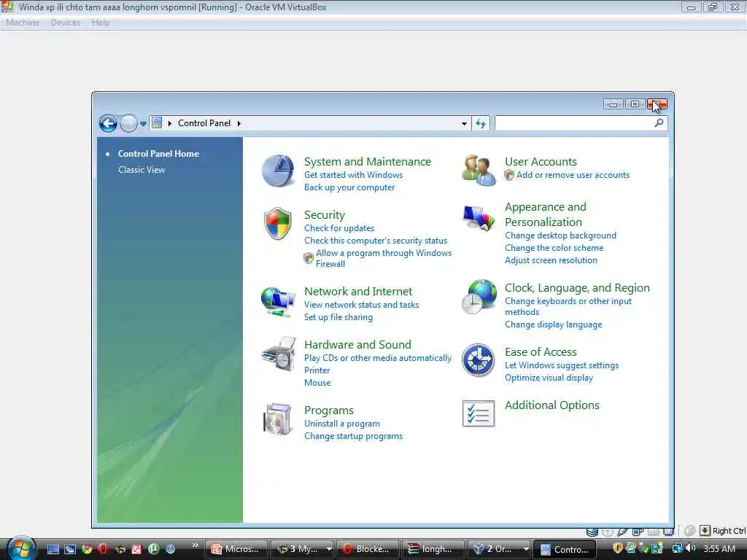Click Change the color scheme link
The height and width of the screenshot is (560, 747).
pyautogui.click(x=554, y=248)
